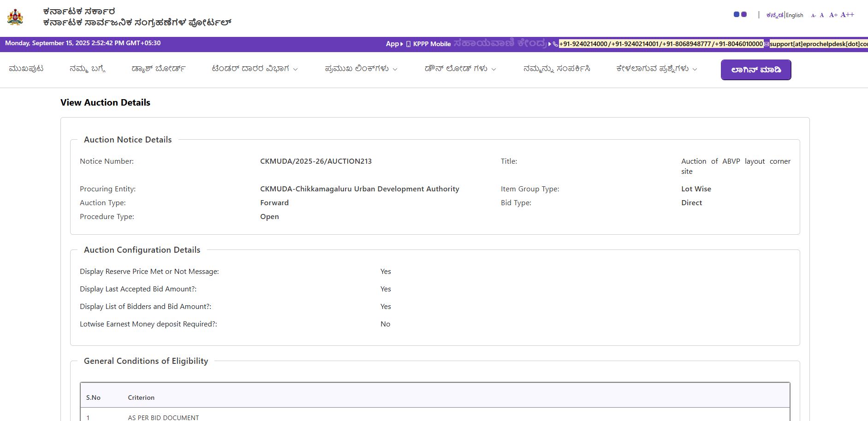Image resolution: width=868 pixels, height=421 pixels.
Task: Open the ಮುಖಪುಟ home menu item
Action: pyautogui.click(x=26, y=69)
